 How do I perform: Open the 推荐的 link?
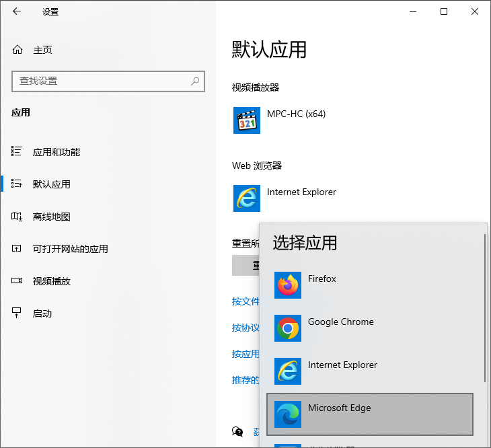(245, 380)
